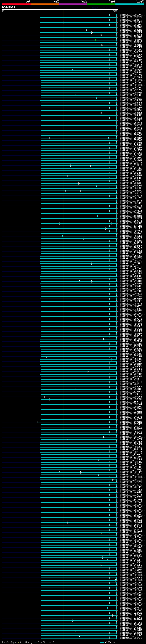Select label UniRef100_Q42397
The width and height of the screenshot is (146, 644).
click(131, 148)
